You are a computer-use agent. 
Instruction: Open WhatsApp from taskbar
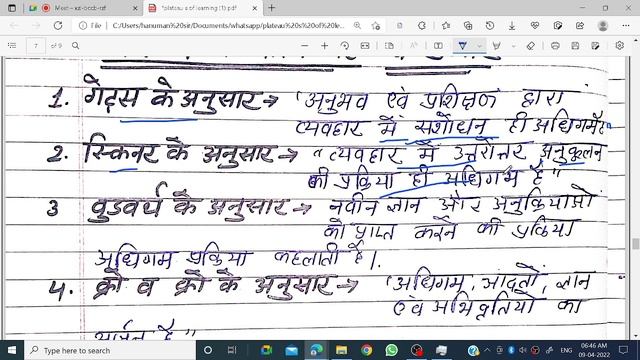(x=391, y=350)
